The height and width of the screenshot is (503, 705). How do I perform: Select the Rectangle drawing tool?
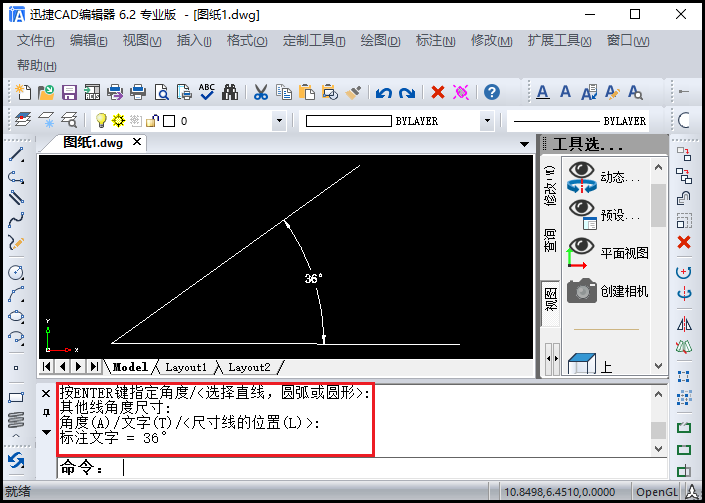[17, 398]
